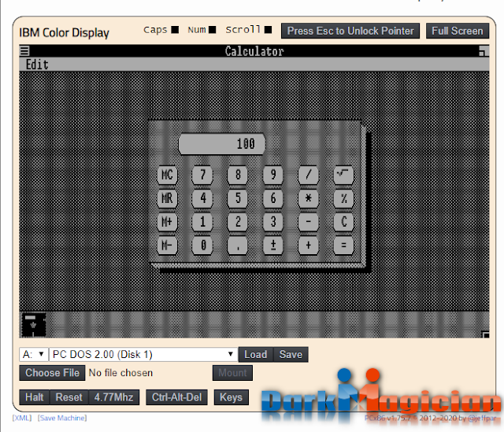This screenshot has width=504, height=432.
Task: Tap the 8 key on calculator
Action: tap(238, 175)
